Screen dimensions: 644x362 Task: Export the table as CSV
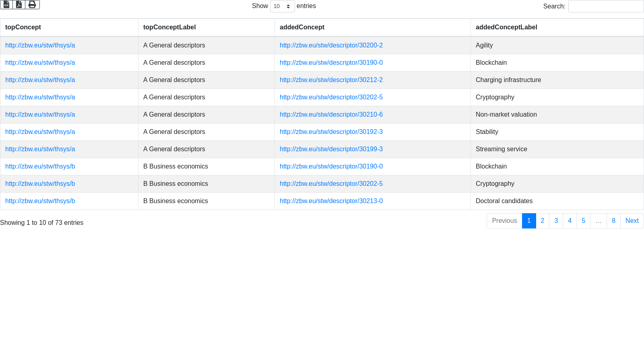[6, 4]
